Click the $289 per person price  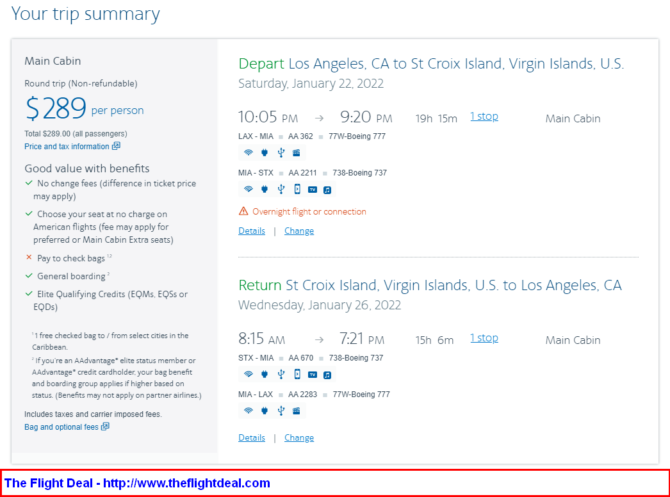[85, 108]
